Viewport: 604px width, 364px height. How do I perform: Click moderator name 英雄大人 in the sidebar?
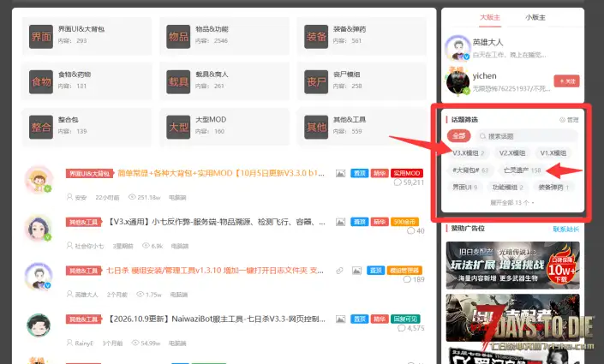coord(487,42)
